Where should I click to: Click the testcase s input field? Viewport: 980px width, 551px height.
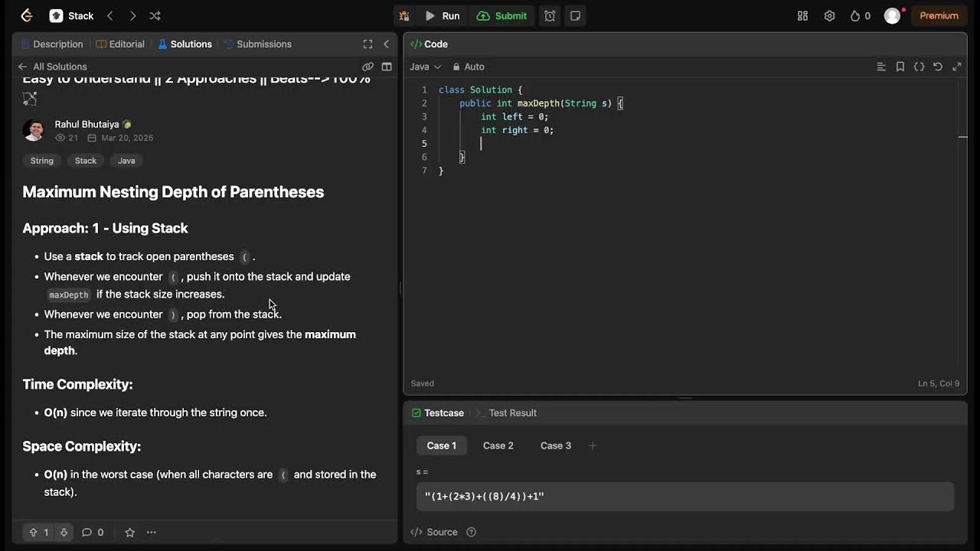click(x=684, y=496)
